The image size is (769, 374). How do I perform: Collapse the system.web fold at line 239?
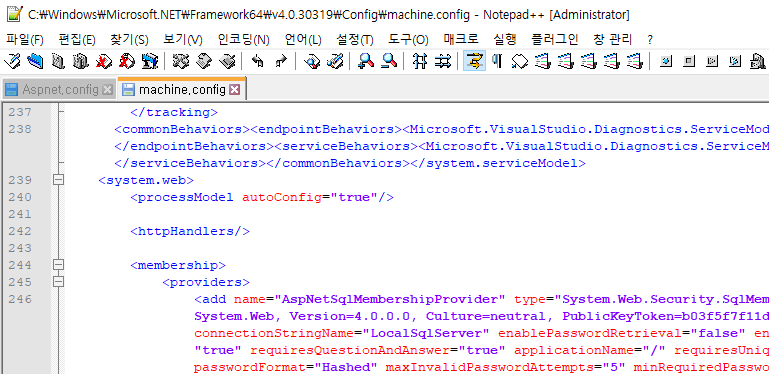(58, 180)
